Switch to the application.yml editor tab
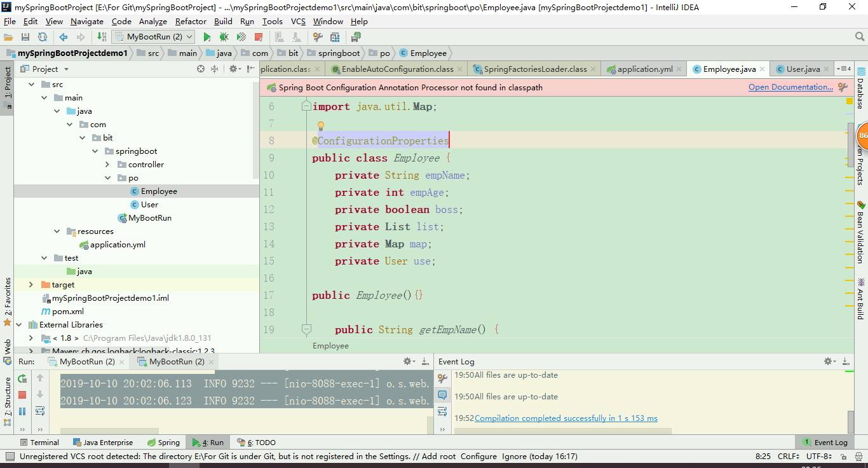This screenshot has width=868, height=468. pos(644,69)
